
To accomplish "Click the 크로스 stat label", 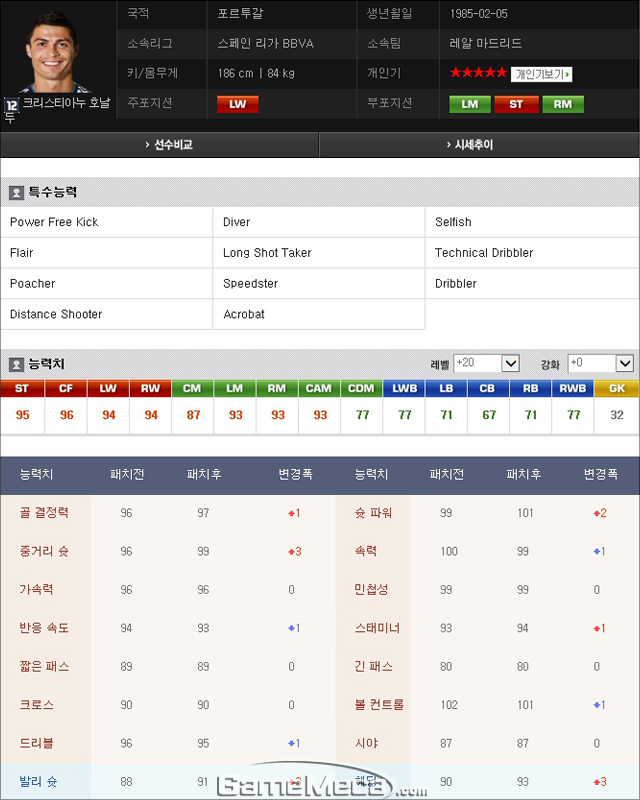I will 36,705.
